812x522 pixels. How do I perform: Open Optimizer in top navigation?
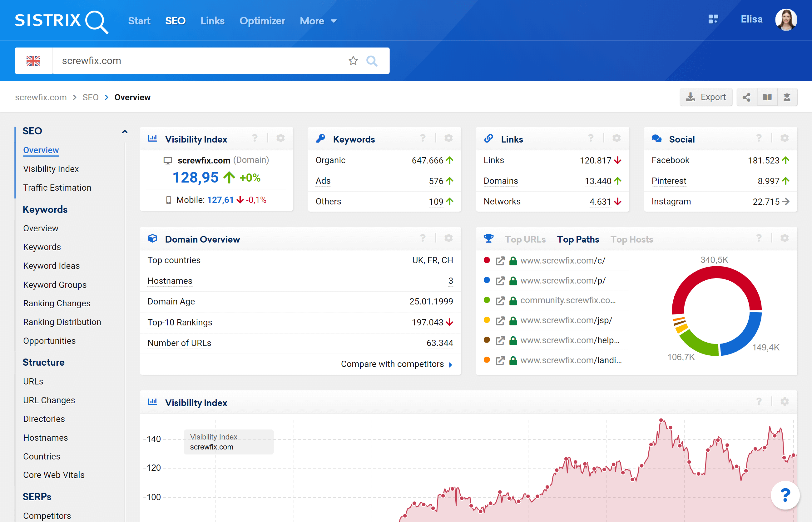pos(262,21)
